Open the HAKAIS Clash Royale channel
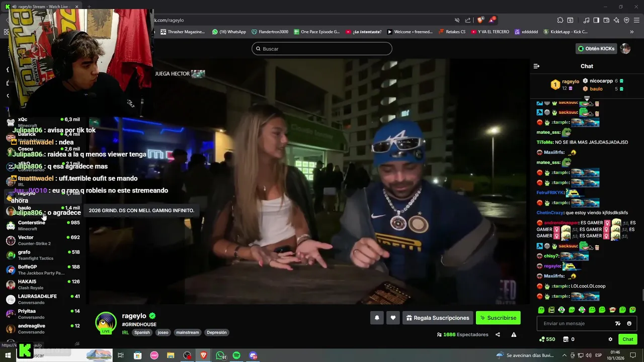Image resolution: width=644 pixels, height=362 pixels. click(43, 285)
